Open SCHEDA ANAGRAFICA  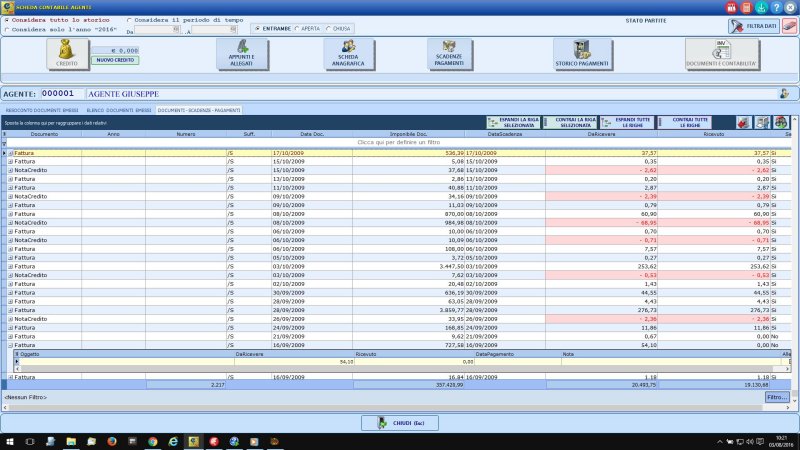click(x=348, y=54)
